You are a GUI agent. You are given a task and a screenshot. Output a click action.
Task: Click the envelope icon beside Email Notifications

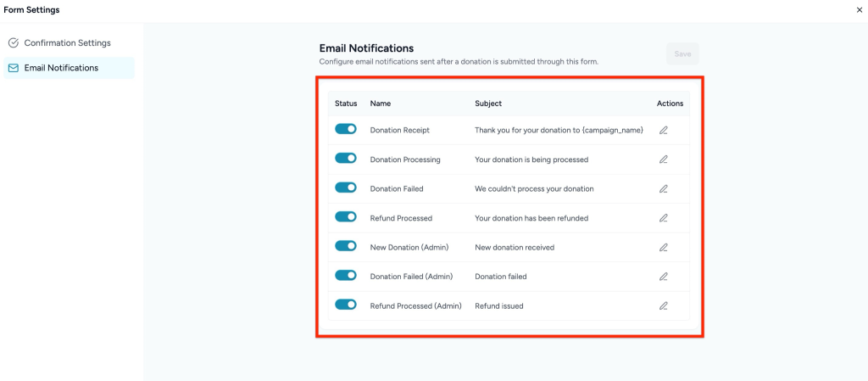click(x=14, y=68)
